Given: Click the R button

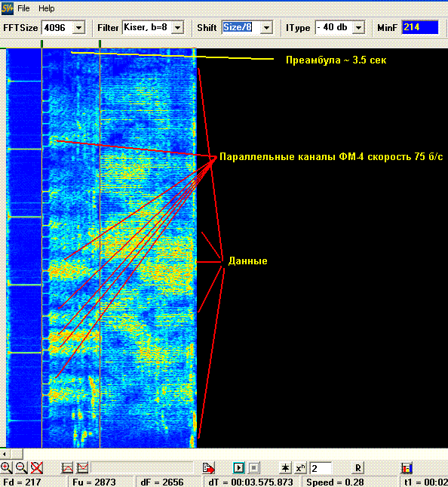Looking at the screenshot, I should 357,467.
